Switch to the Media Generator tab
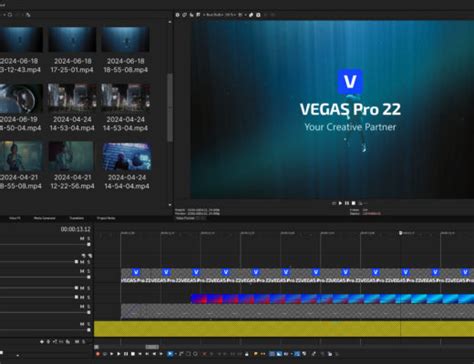 click(44, 218)
